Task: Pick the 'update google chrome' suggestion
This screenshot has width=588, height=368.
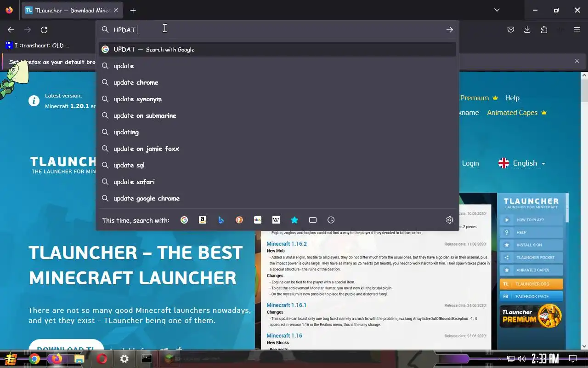Action: coord(277,198)
